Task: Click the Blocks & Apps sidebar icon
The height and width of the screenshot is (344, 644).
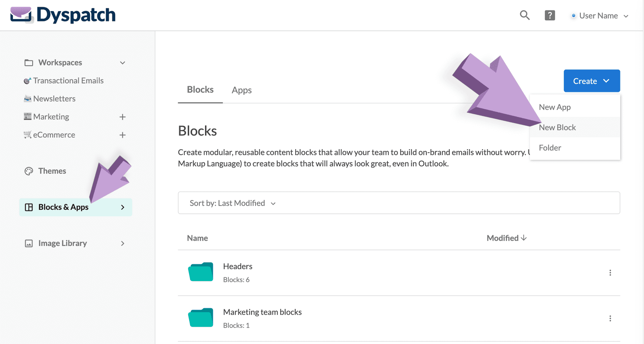Action: (29, 207)
